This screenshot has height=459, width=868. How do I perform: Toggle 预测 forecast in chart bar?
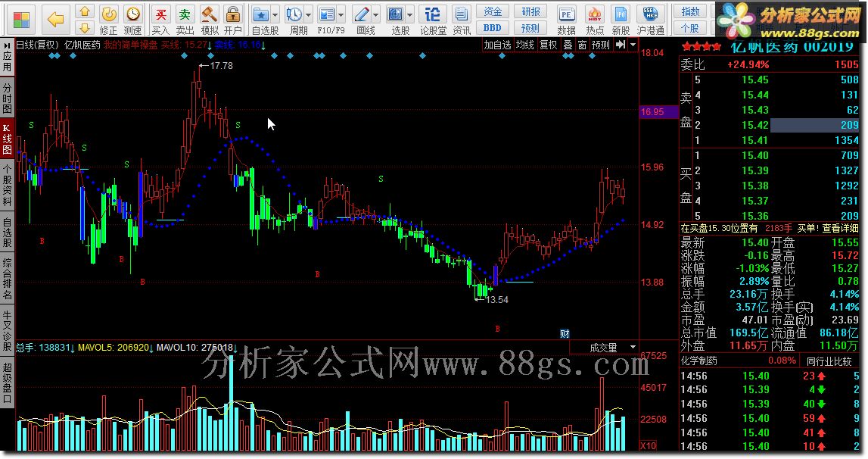pos(601,45)
